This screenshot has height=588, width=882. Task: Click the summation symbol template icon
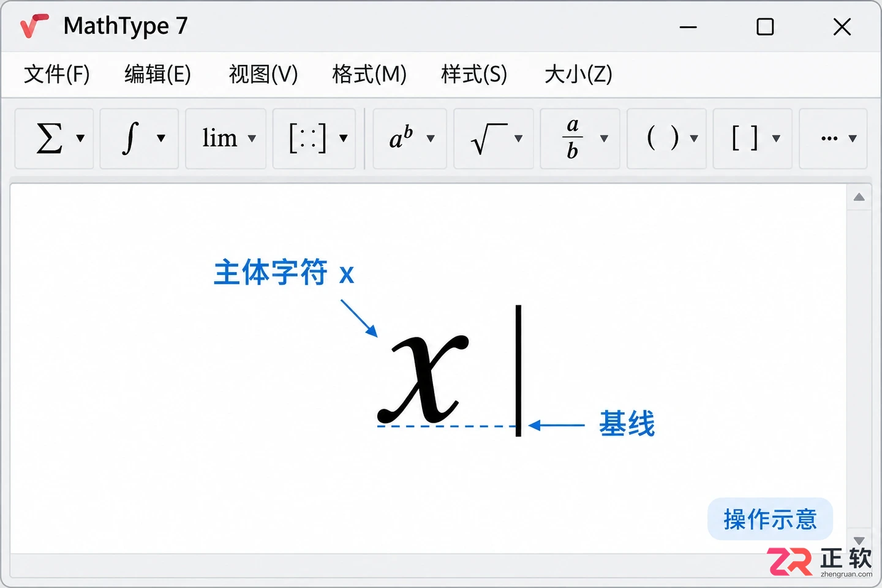tap(49, 138)
